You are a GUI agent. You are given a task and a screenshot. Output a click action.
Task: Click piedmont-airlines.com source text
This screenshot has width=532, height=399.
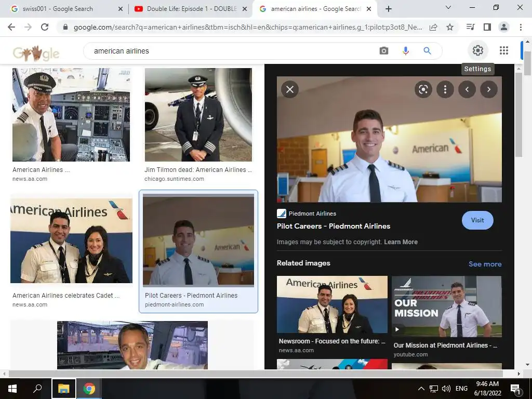pos(175,304)
